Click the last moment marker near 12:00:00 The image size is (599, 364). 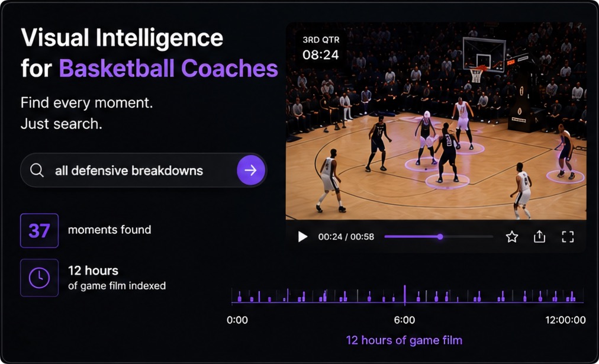click(573, 297)
